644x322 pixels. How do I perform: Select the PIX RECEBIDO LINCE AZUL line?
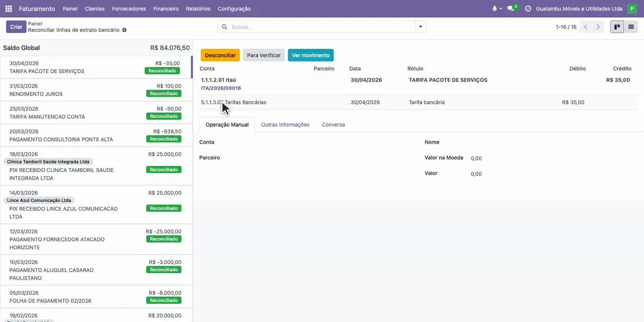tap(96, 205)
